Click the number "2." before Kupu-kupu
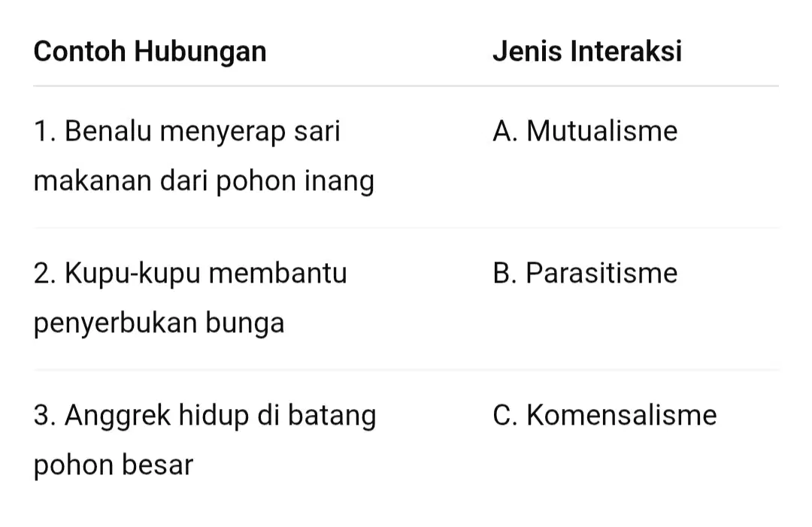812x527 pixels. (44, 273)
